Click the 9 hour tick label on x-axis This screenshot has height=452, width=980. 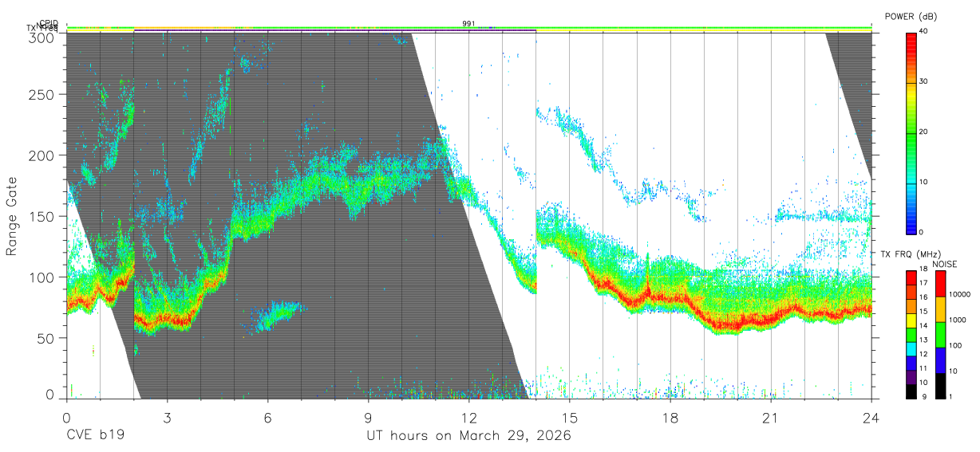[x=368, y=417]
